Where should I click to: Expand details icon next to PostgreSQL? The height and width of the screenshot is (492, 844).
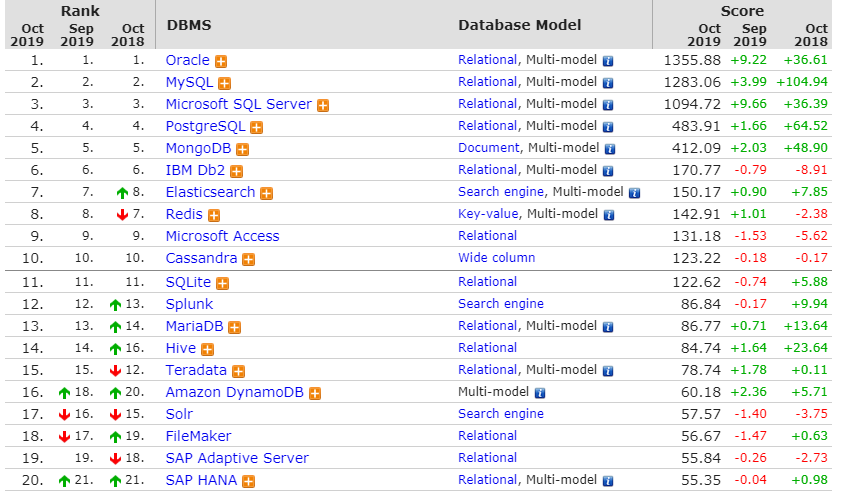[257, 127]
